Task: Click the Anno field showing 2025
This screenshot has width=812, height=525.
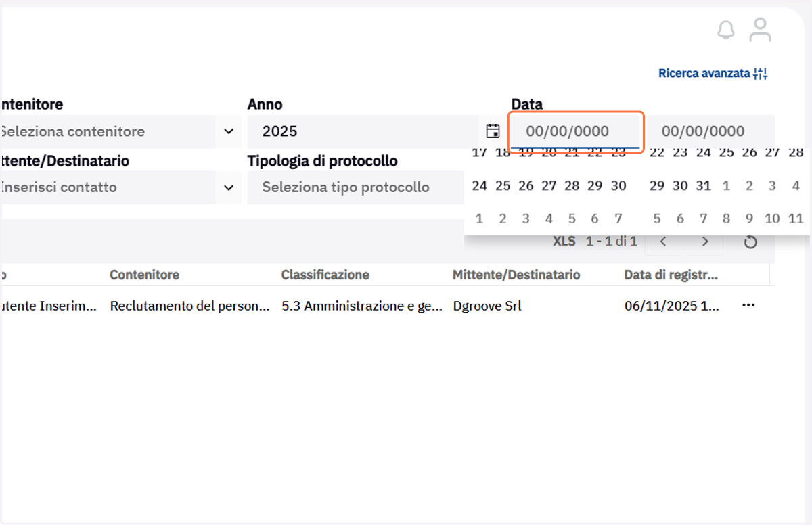Action: pos(363,131)
